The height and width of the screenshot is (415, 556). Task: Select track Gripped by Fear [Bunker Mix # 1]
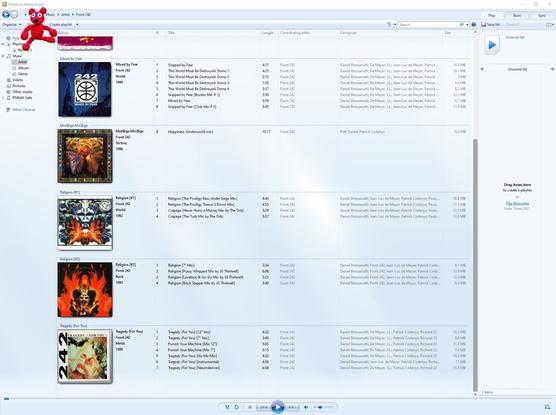pyautogui.click(x=194, y=95)
